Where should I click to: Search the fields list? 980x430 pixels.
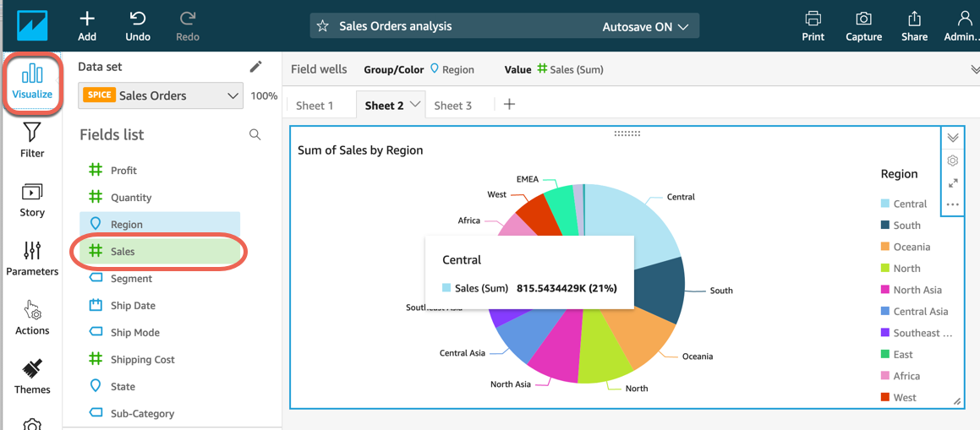[255, 134]
